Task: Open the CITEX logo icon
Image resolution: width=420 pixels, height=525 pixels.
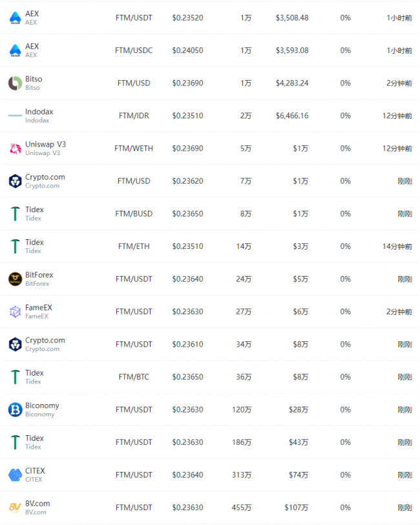Action: tap(15, 475)
